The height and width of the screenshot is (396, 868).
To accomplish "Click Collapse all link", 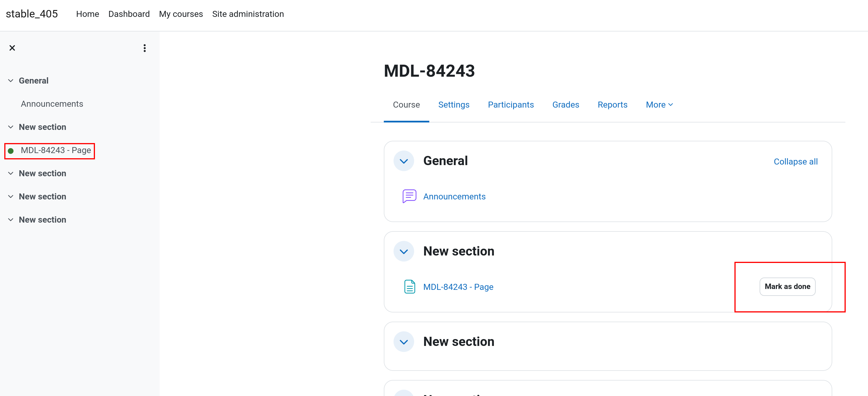I will pos(796,162).
